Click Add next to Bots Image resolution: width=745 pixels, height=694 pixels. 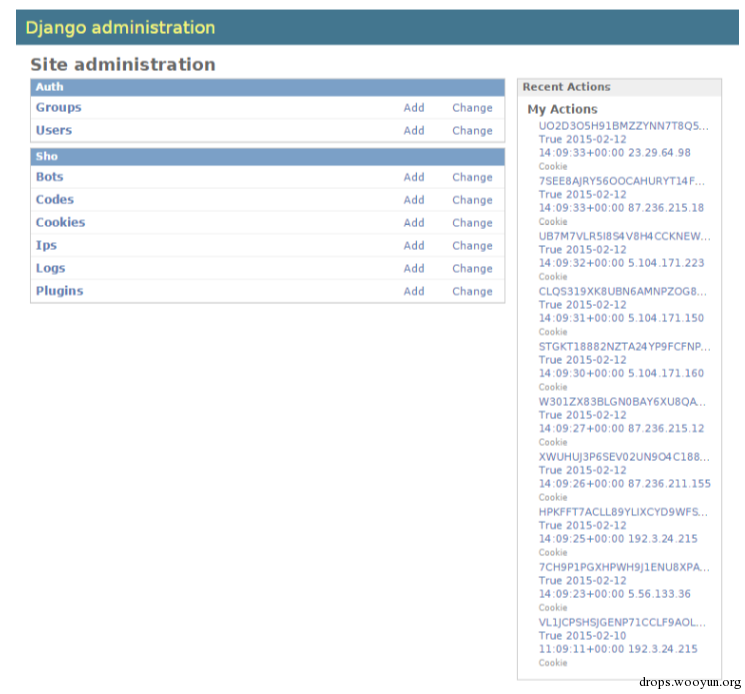(414, 177)
